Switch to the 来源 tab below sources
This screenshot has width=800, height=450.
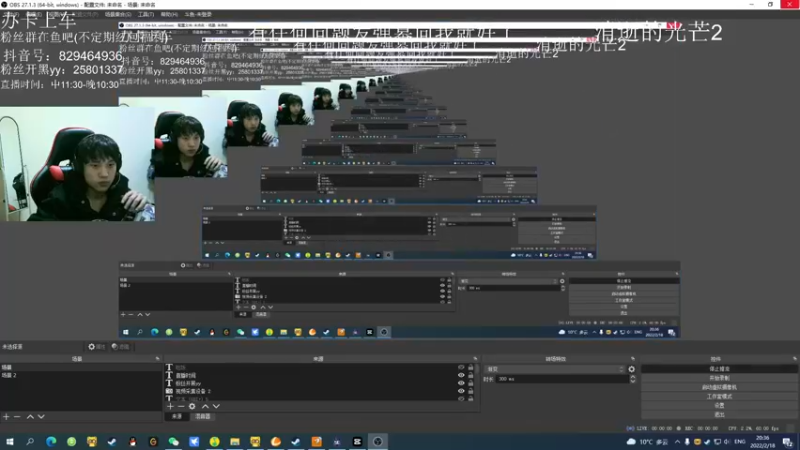(x=177, y=416)
